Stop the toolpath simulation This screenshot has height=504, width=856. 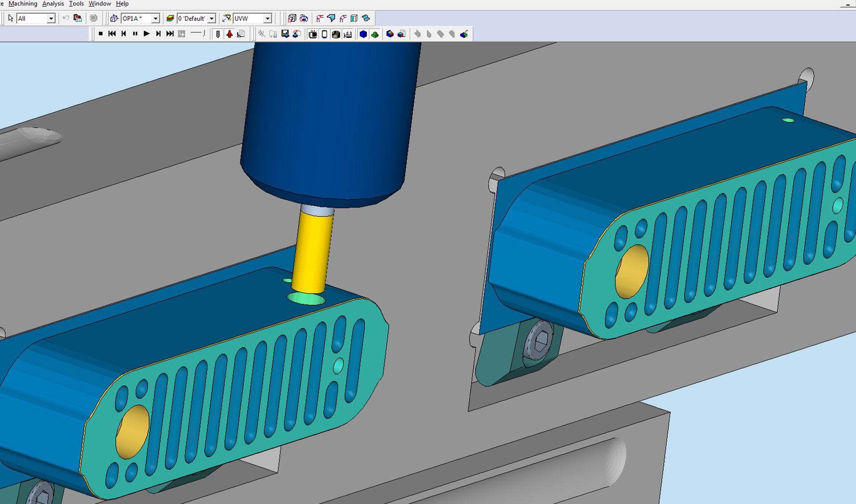101,34
